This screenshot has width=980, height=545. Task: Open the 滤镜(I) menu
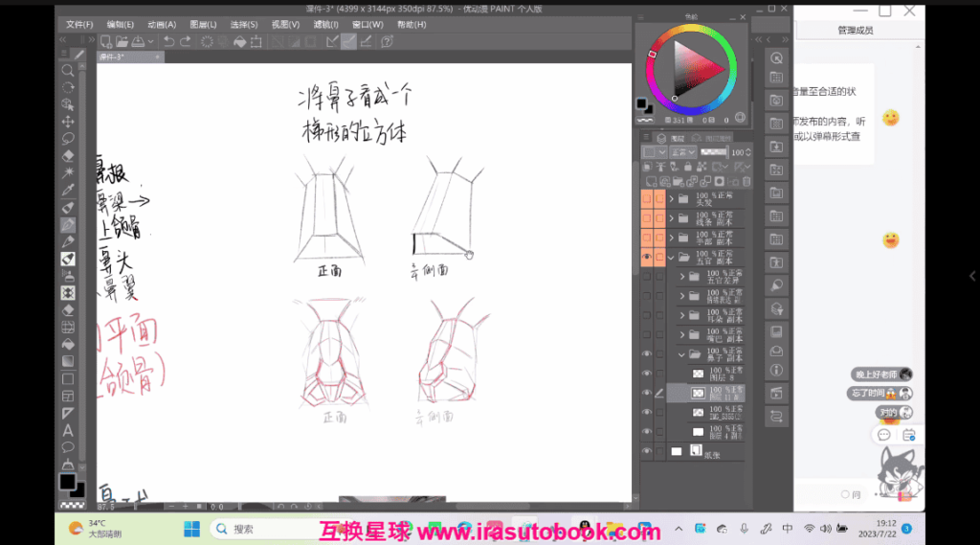[x=325, y=24]
